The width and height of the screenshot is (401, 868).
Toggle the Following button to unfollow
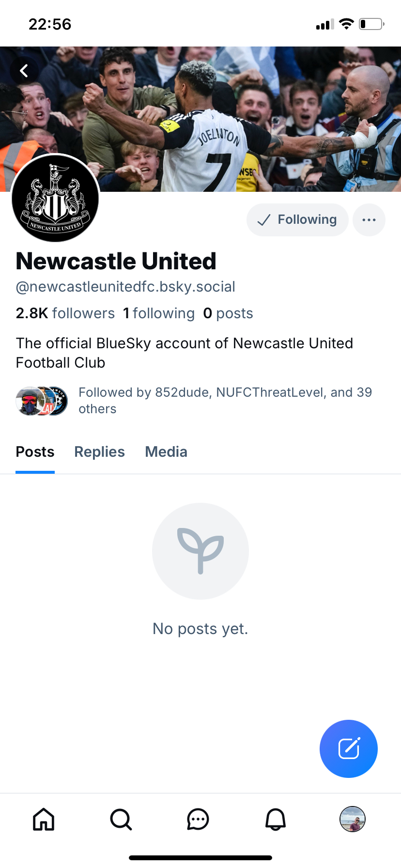coord(297,220)
